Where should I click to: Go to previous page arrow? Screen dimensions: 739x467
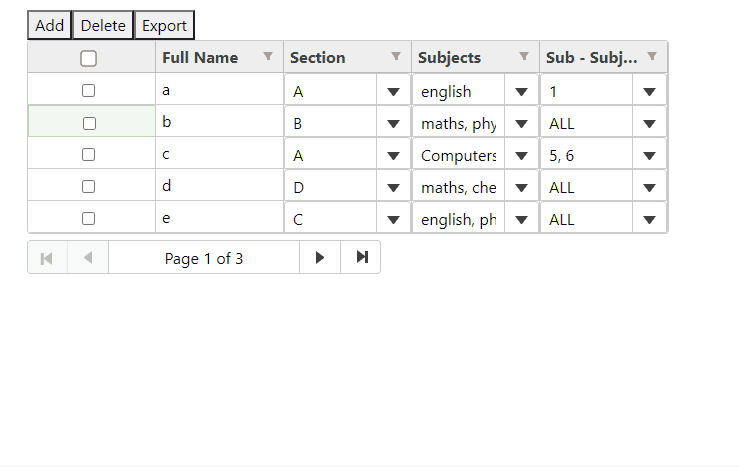point(88,257)
